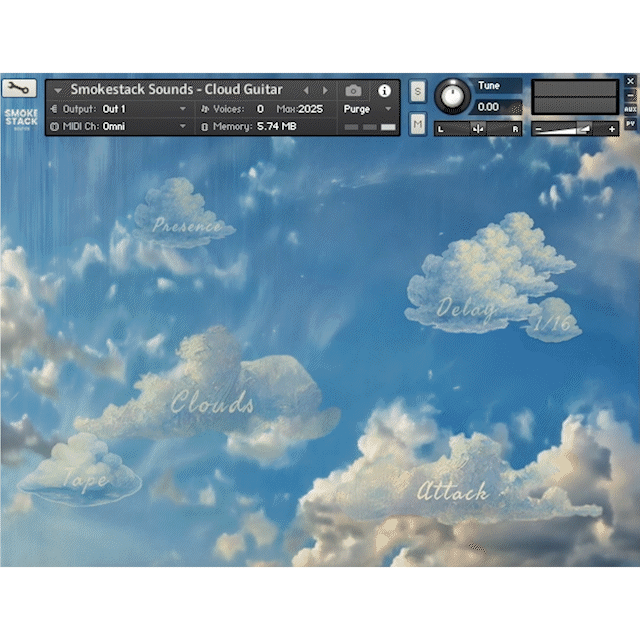Click the Attack cloud control
Screen dimensions: 640x640
453,491
